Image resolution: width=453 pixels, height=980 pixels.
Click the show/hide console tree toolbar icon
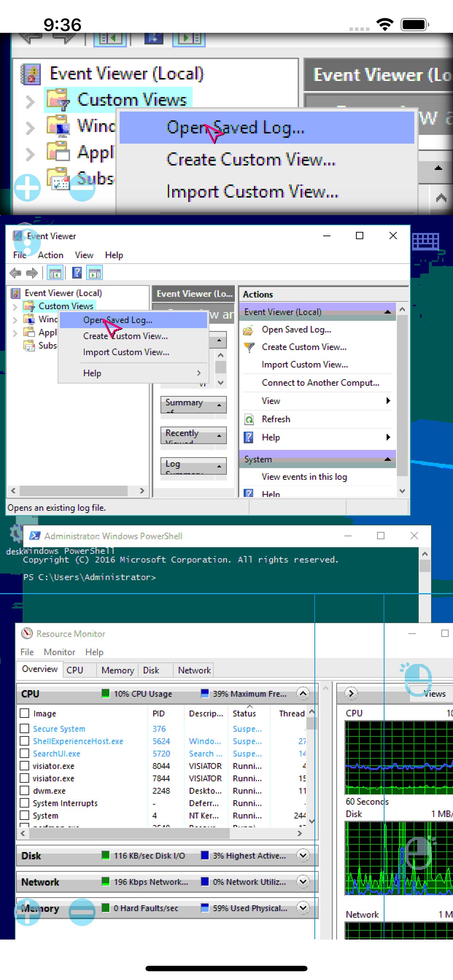tap(55, 273)
